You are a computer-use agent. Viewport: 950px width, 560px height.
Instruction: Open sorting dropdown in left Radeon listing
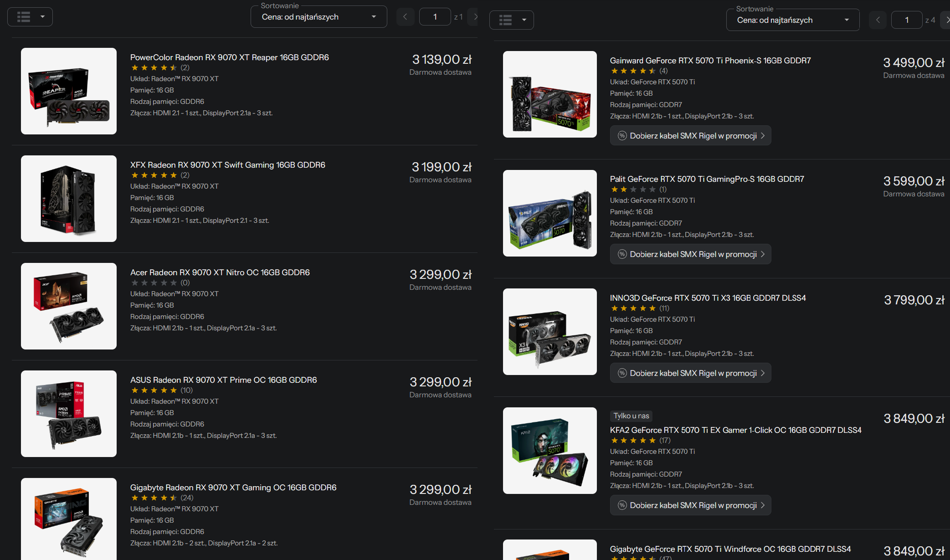click(x=319, y=17)
